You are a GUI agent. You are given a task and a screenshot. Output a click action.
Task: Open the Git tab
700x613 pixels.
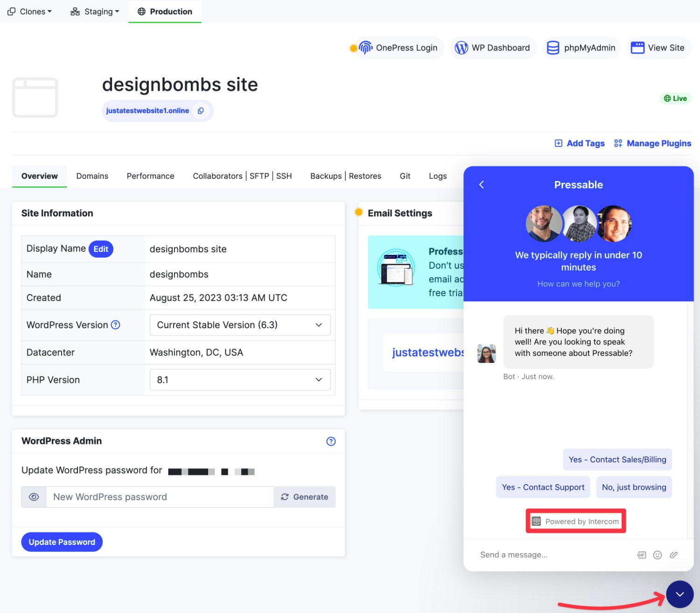click(x=405, y=176)
